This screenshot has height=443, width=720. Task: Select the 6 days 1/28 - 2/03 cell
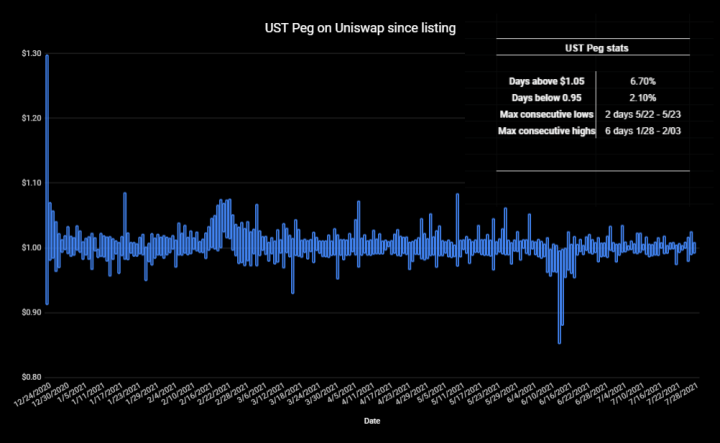643,131
